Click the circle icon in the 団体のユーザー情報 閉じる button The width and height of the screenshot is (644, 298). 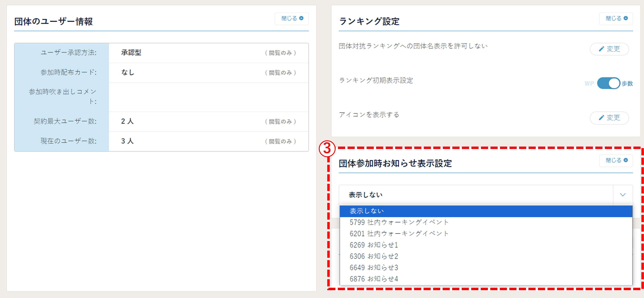click(301, 18)
